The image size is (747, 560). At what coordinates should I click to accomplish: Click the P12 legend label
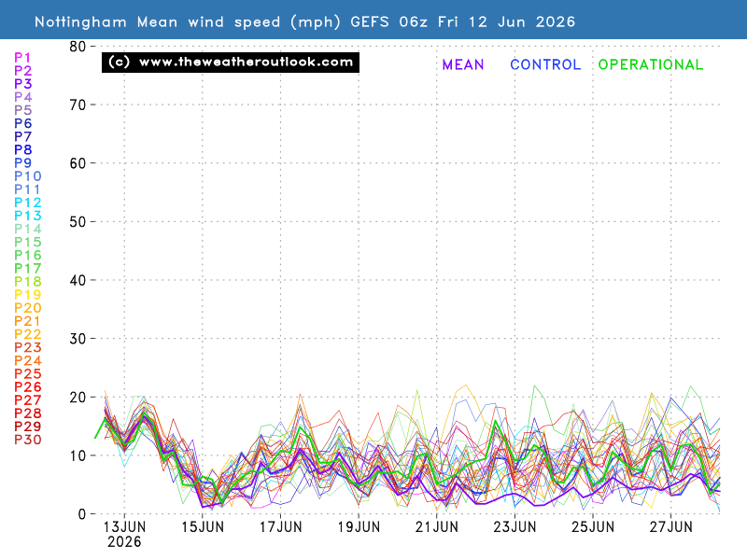(x=28, y=203)
